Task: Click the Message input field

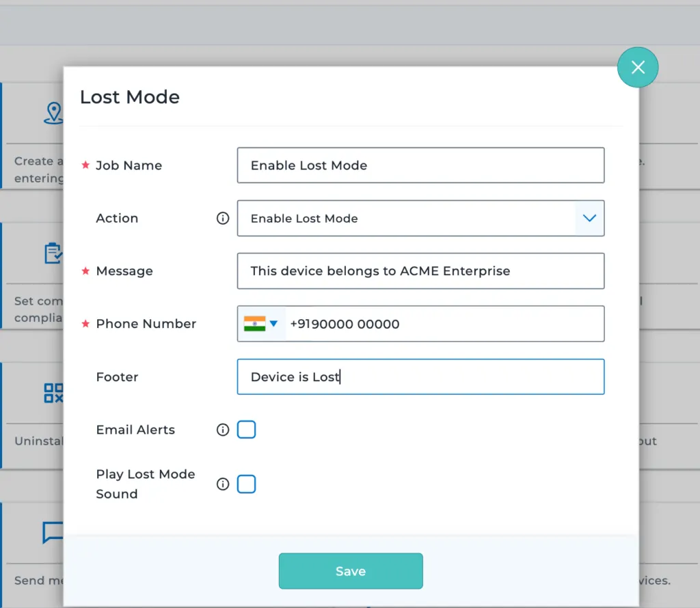Action: 420,271
